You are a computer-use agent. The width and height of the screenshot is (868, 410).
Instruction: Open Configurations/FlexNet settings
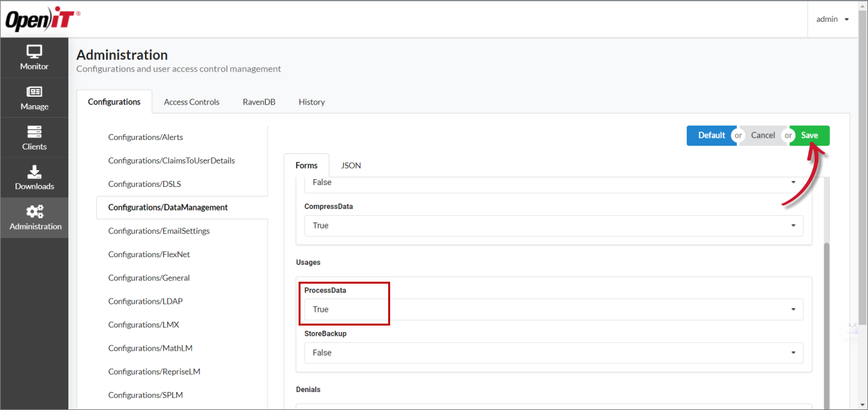click(x=149, y=254)
